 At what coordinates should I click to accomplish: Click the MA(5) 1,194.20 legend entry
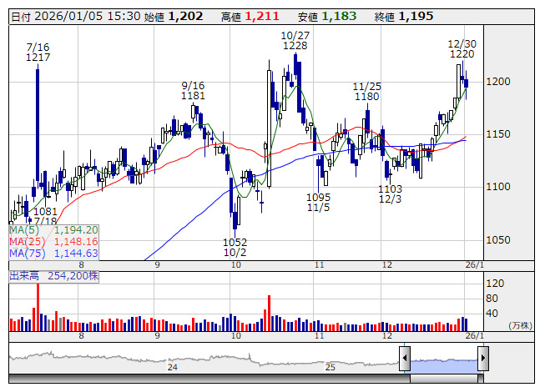pyautogui.click(x=53, y=230)
